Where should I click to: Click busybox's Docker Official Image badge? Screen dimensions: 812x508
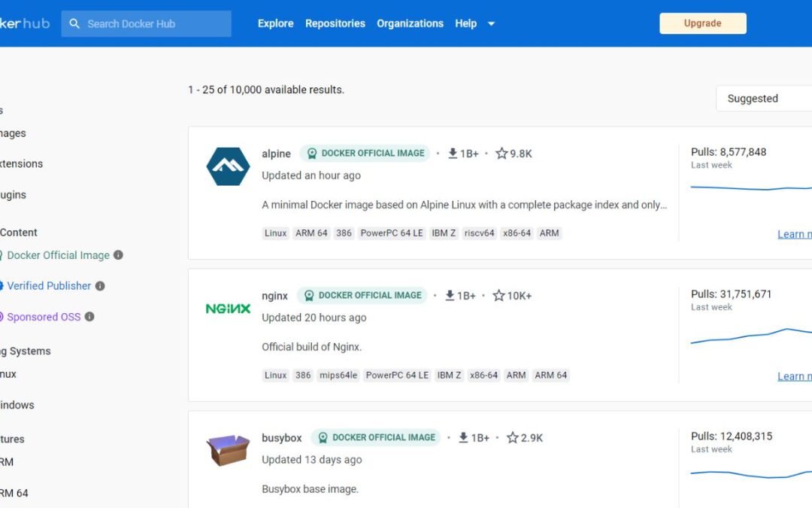(376, 437)
